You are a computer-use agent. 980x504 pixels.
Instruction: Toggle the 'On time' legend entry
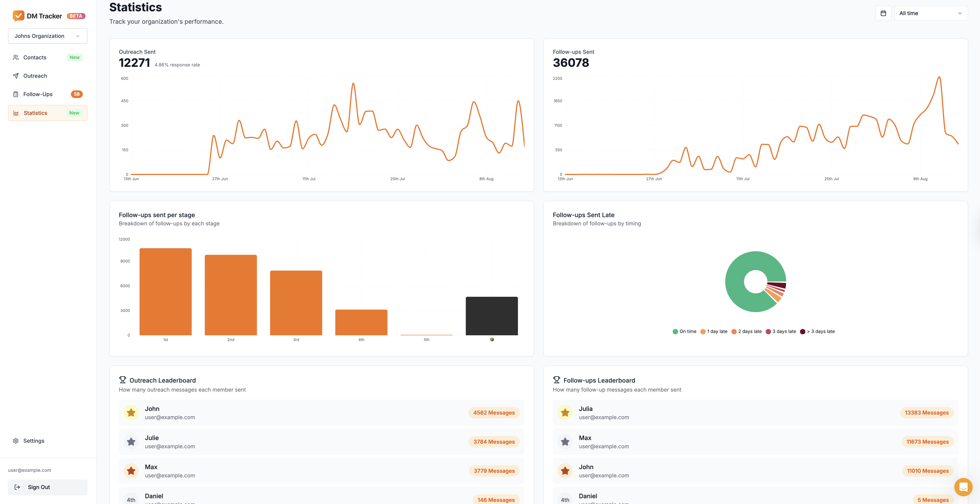684,331
